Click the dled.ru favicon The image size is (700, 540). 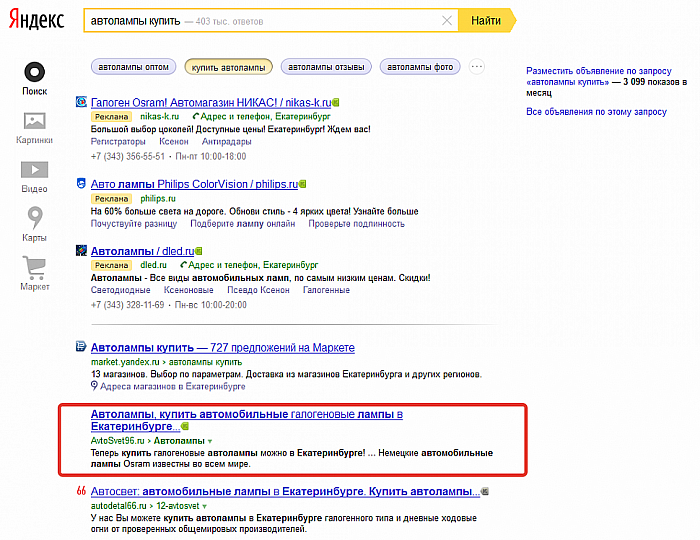coord(81,250)
